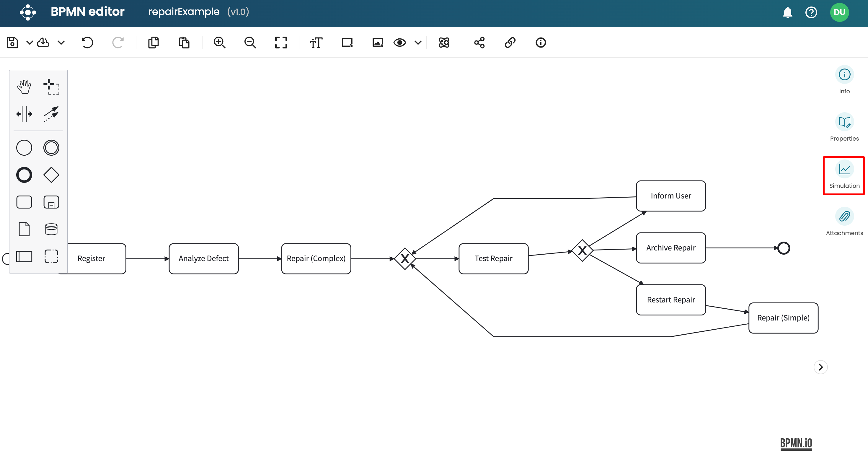Image resolution: width=868 pixels, height=459 pixels.
Task: Expand the save options dropdown arrow
Action: pyautogui.click(x=30, y=43)
